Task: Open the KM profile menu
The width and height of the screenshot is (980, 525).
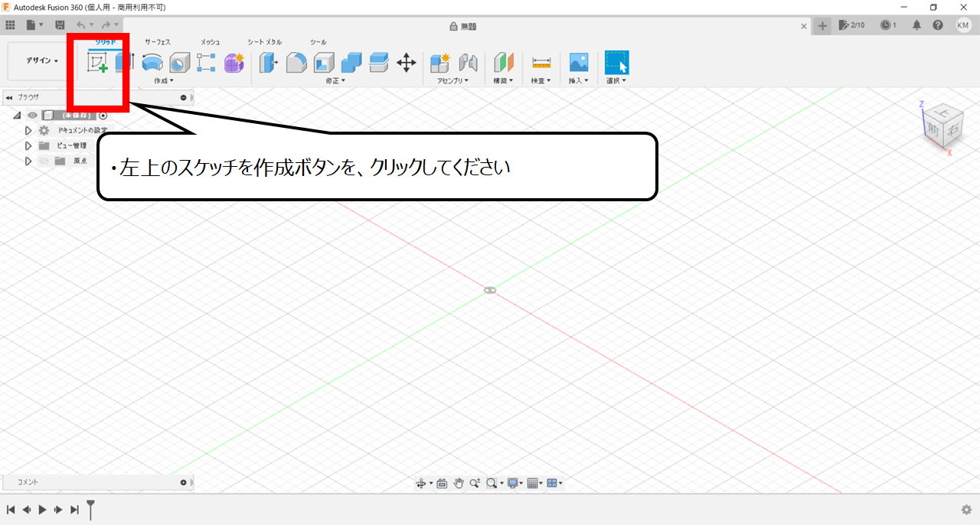Action: [963, 25]
